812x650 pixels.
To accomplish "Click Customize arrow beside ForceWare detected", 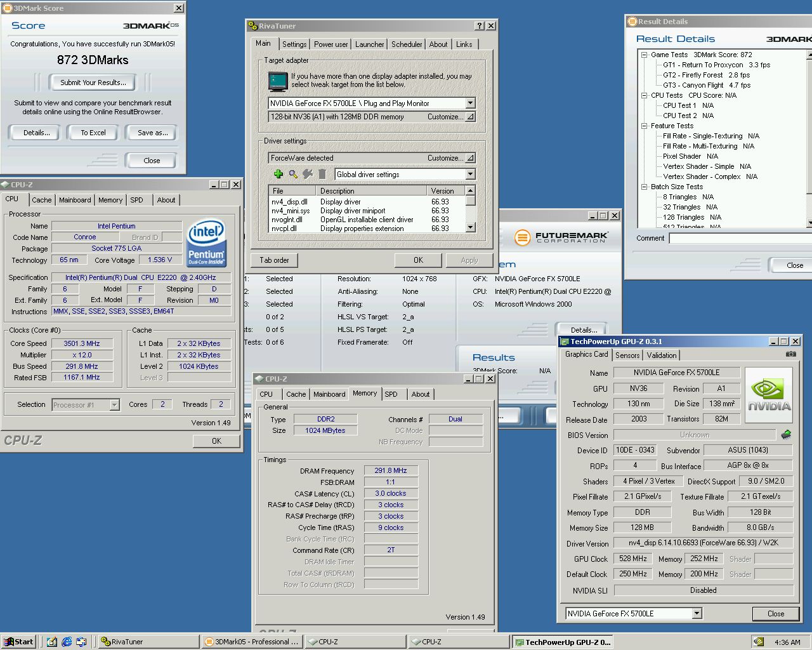I will click(470, 158).
